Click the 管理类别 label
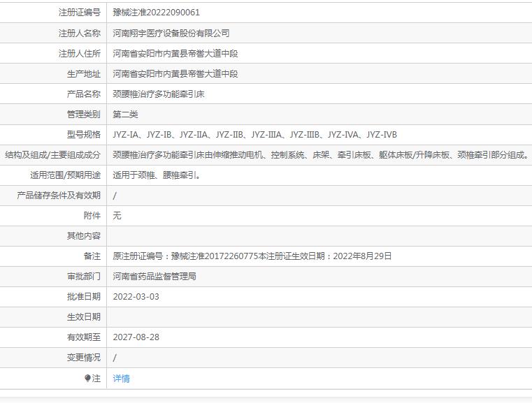 (83, 115)
